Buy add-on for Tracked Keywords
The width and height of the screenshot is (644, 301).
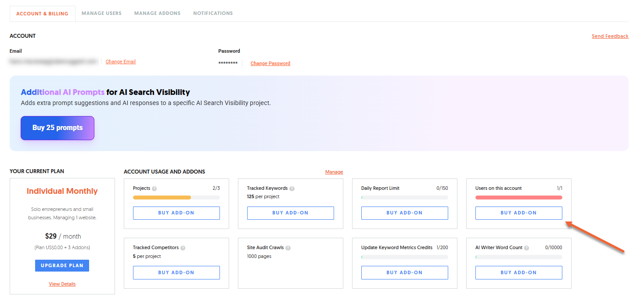pos(291,213)
